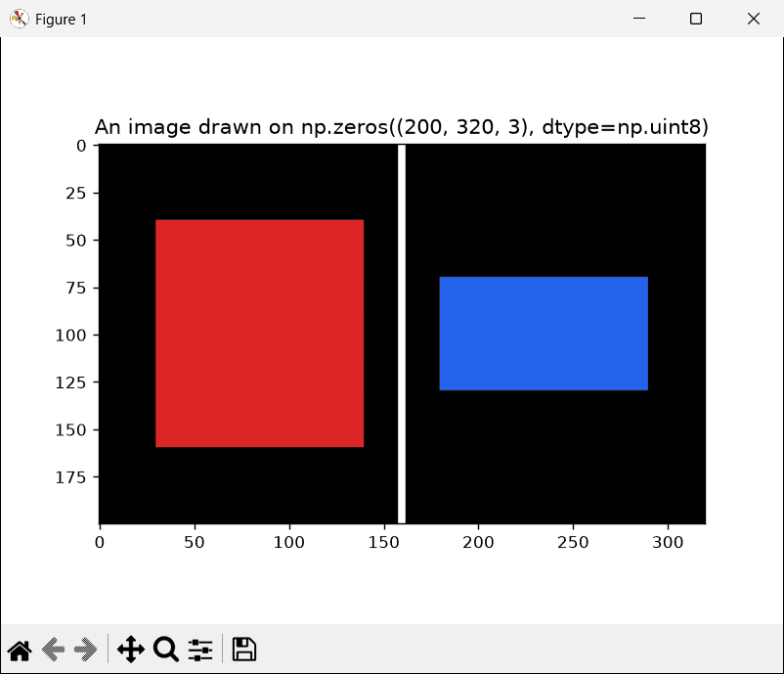This screenshot has width=784, height=674.
Task: Open Configure subplots settings
Action: coord(200,650)
